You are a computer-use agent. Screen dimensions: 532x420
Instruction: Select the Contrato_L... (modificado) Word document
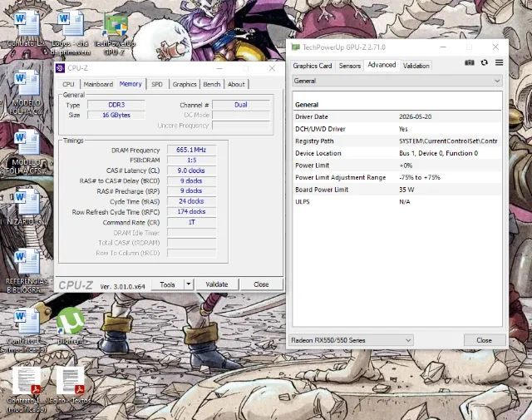[x=26, y=330]
